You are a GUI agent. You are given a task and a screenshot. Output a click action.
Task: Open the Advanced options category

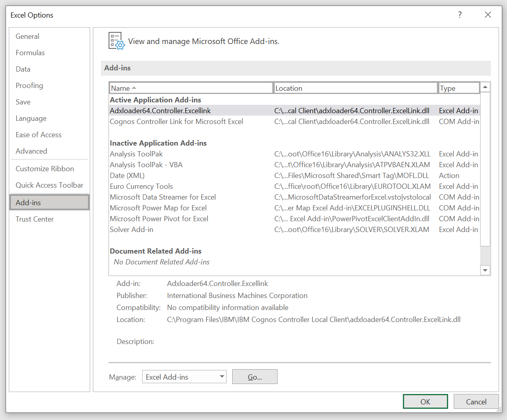coord(49,151)
